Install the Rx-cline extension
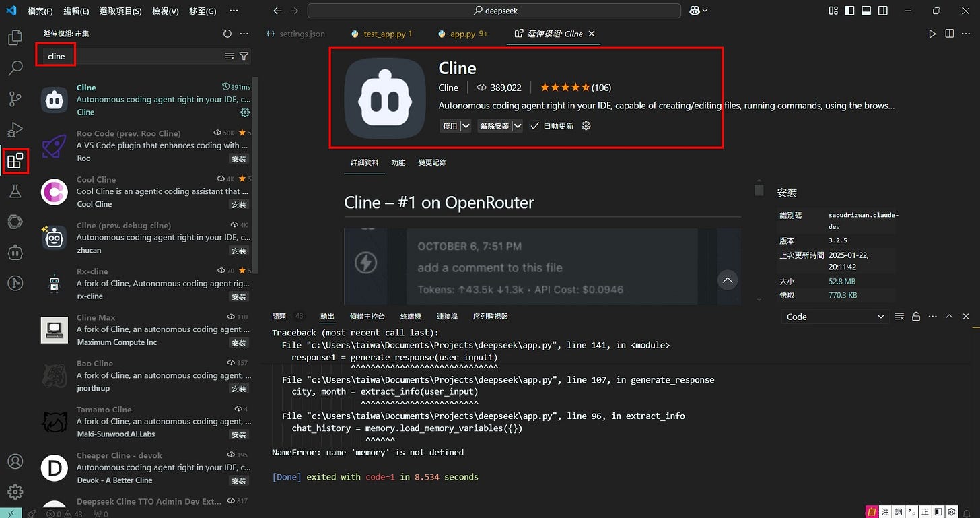This screenshot has width=980, height=518. click(239, 297)
